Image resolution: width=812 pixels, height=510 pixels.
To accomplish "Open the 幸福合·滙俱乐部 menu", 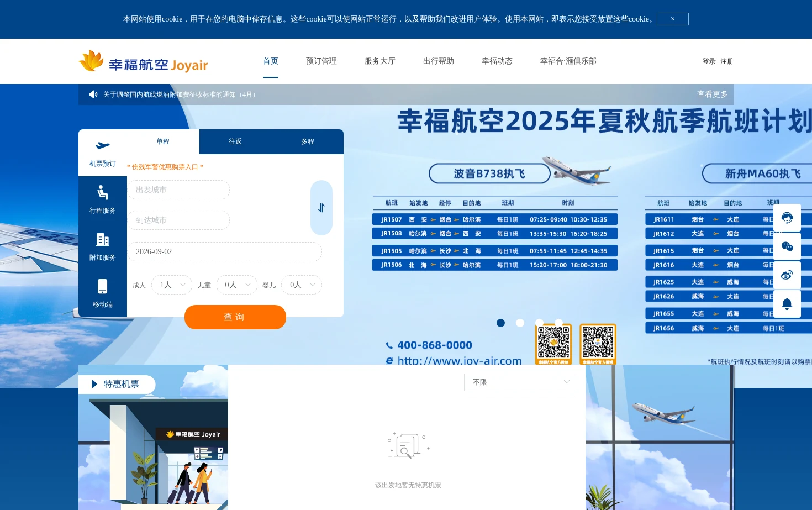I will pyautogui.click(x=568, y=61).
